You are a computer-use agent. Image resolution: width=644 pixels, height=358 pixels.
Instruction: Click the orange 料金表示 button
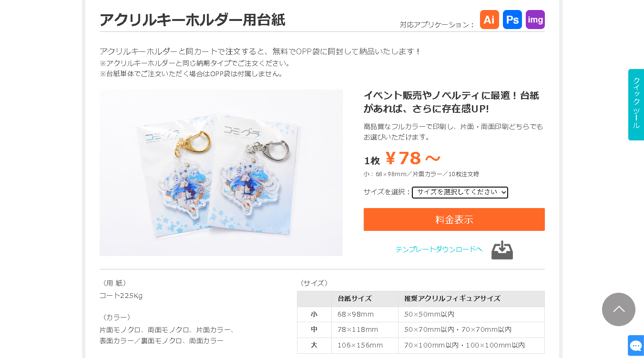(454, 219)
